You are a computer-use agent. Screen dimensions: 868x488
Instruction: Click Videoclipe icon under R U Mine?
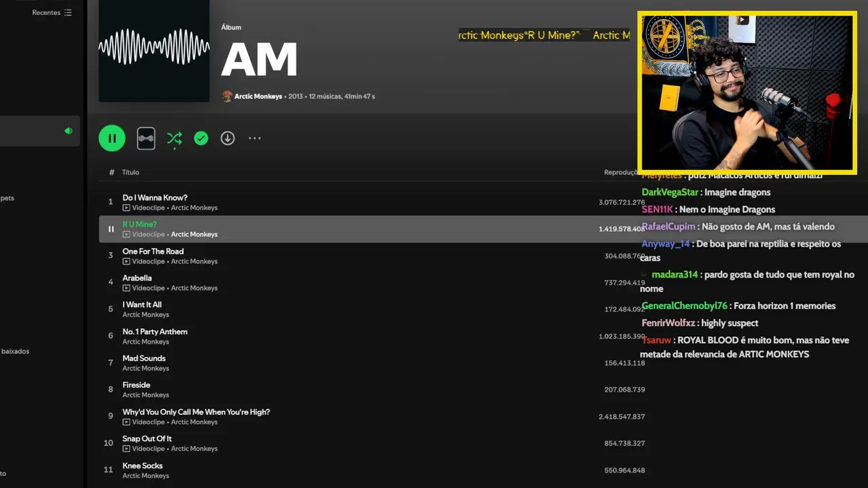click(126, 235)
